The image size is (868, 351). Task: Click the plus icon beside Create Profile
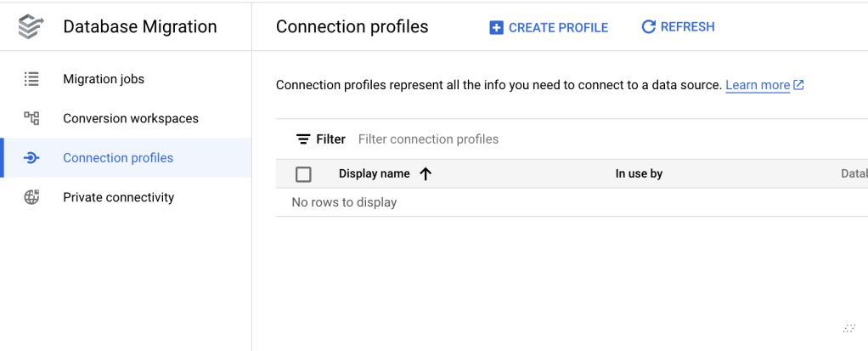click(497, 27)
